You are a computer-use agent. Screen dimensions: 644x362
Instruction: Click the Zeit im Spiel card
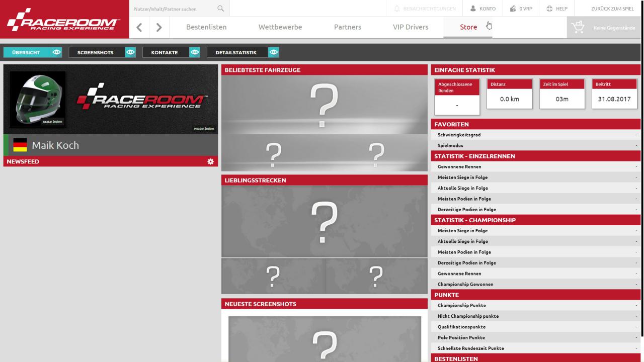[562, 94]
